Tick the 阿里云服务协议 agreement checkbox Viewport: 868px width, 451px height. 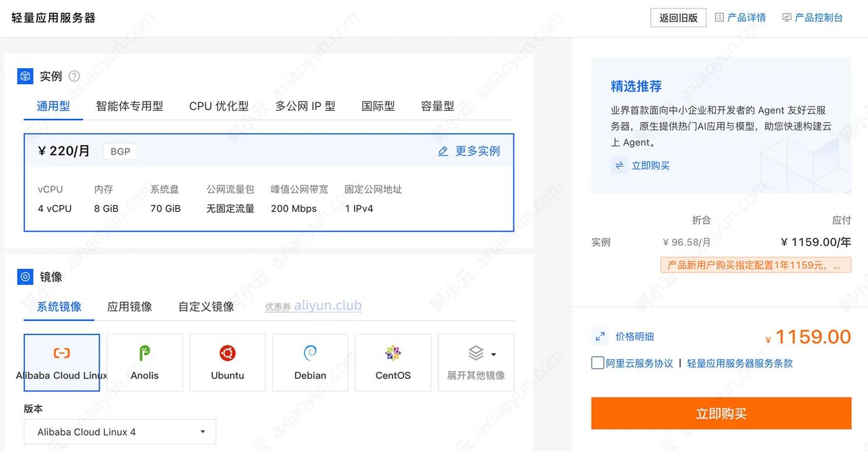(598, 363)
